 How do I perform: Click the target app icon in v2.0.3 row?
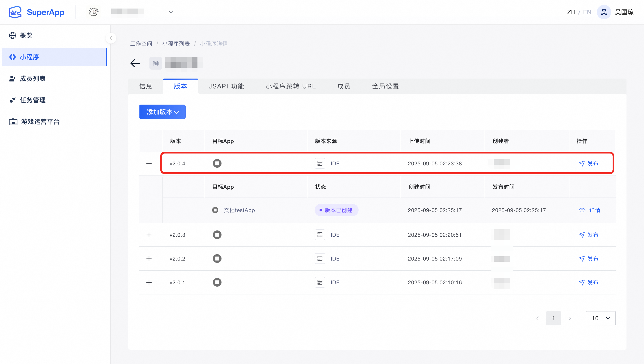(x=217, y=235)
